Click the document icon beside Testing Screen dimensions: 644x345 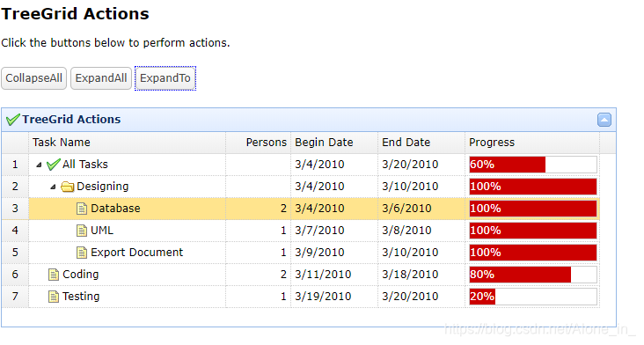[x=54, y=297]
